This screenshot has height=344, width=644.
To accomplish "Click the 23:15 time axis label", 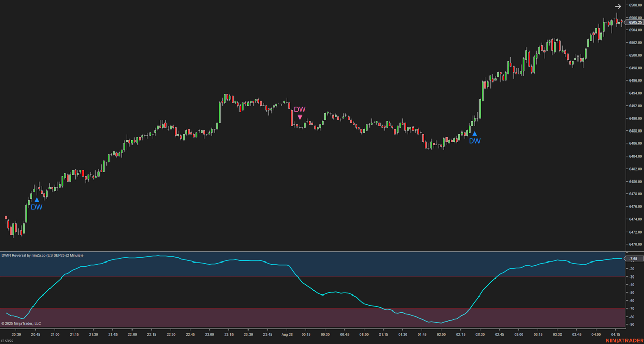I will pos(228,334).
